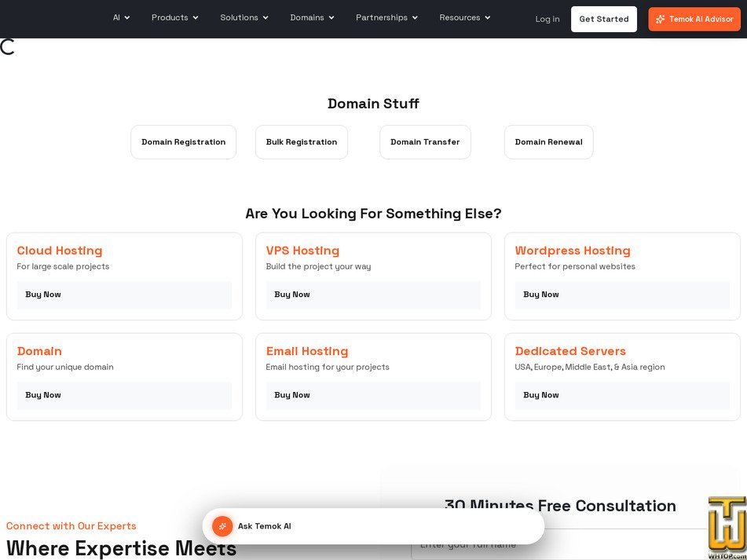747x560 pixels.
Task: Click Buy Now under Email Hosting
Action: tap(373, 395)
